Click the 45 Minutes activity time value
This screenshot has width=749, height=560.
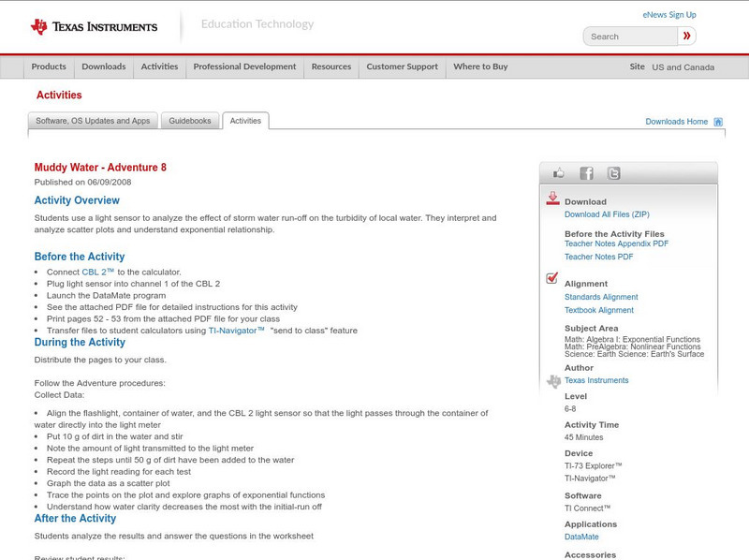[583, 437]
